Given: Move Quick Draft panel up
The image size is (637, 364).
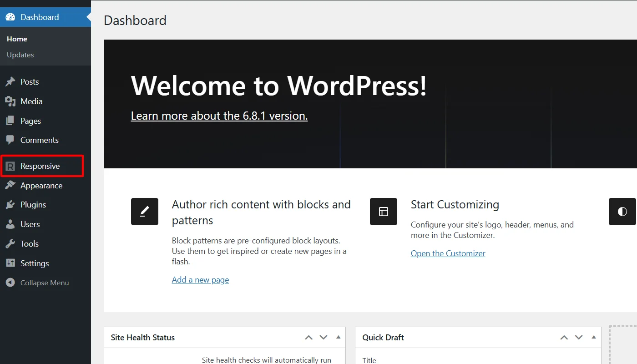Looking at the screenshot, I should pos(564,338).
